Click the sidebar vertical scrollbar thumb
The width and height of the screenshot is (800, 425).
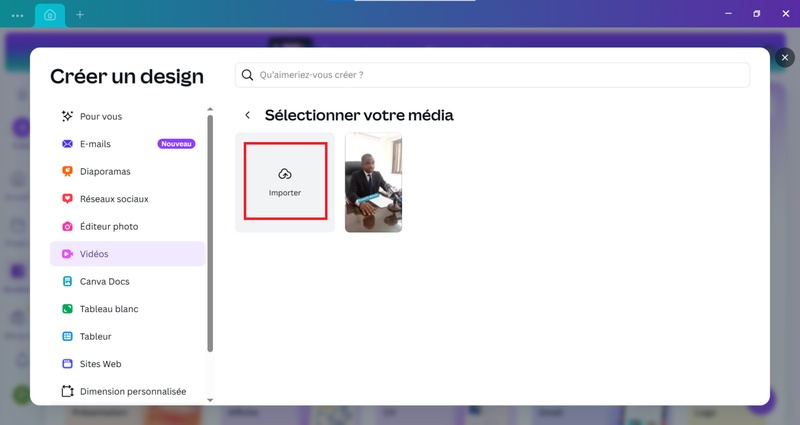[210, 233]
